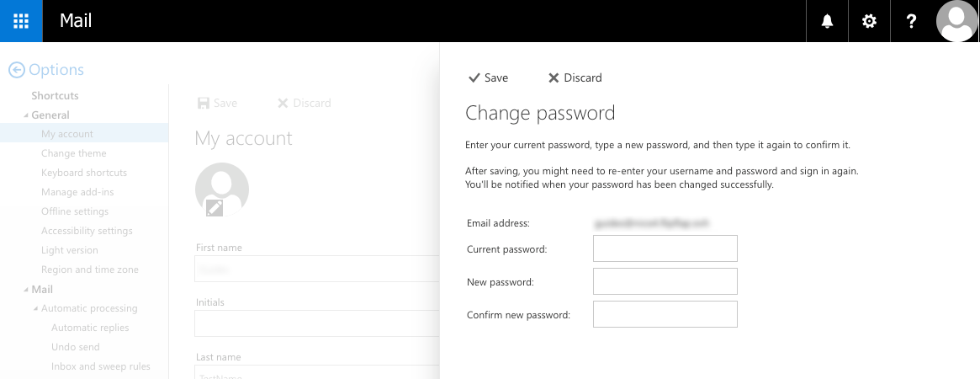Open Change theme settings
This screenshot has width=980, height=379.
click(74, 153)
